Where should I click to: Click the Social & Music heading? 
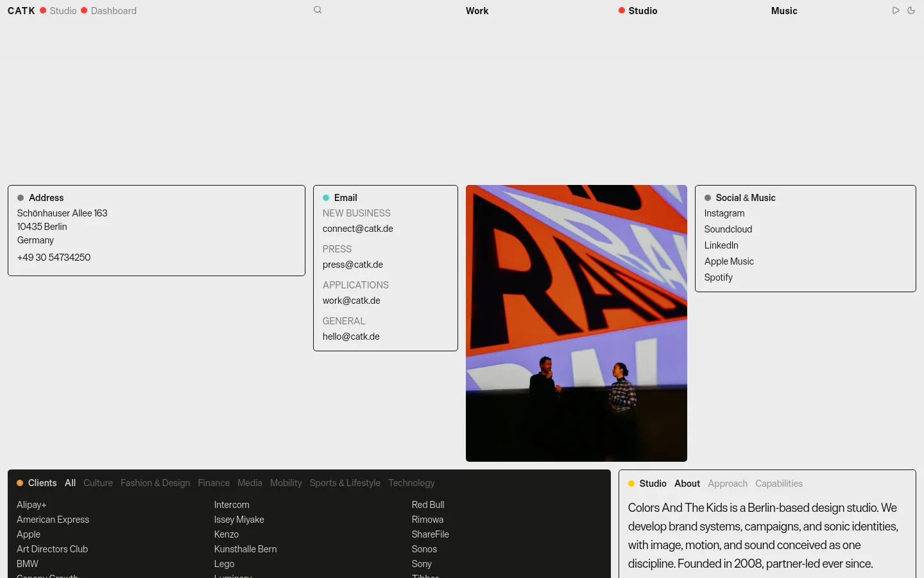tap(746, 198)
